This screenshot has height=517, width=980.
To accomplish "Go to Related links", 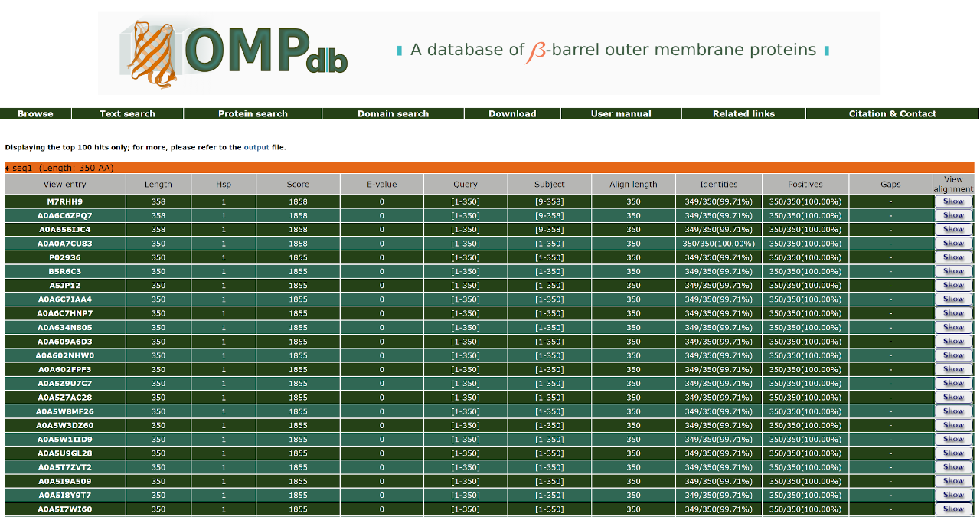I will point(743,113).
